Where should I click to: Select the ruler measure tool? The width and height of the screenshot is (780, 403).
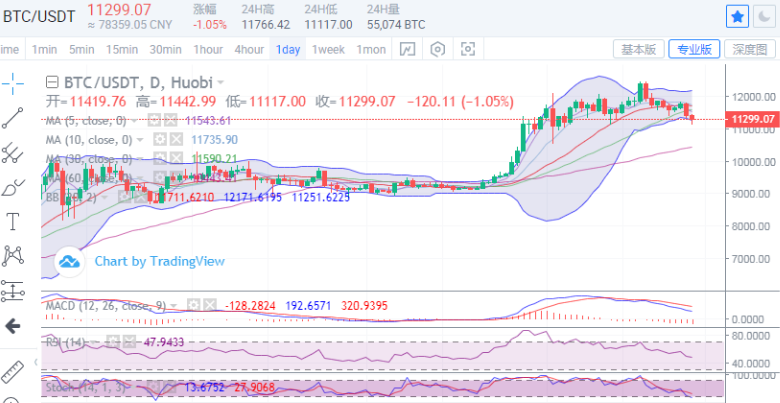point(12,371)
